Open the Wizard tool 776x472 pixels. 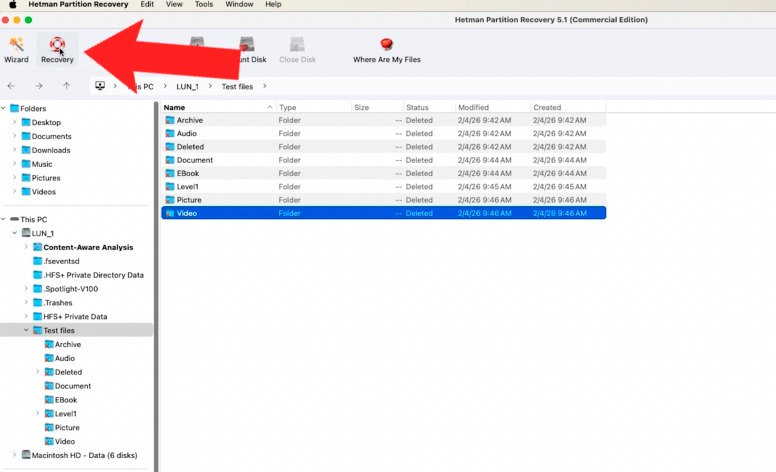(16, 49)
